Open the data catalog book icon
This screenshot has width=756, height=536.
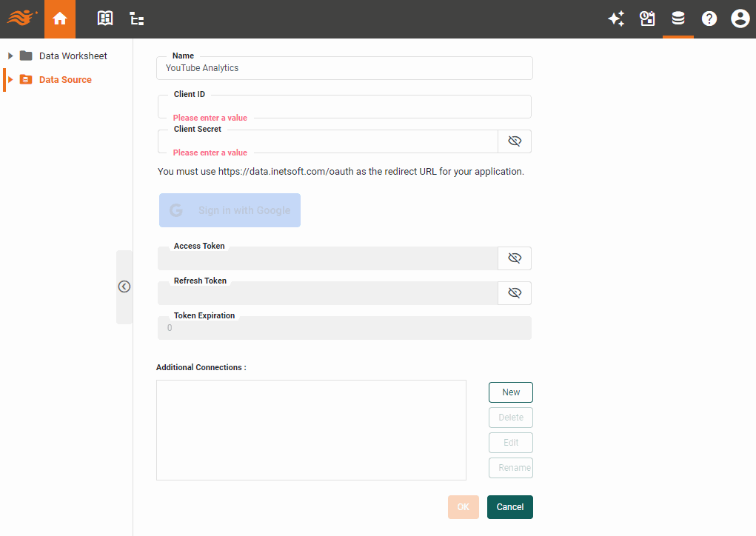(104, 19)
